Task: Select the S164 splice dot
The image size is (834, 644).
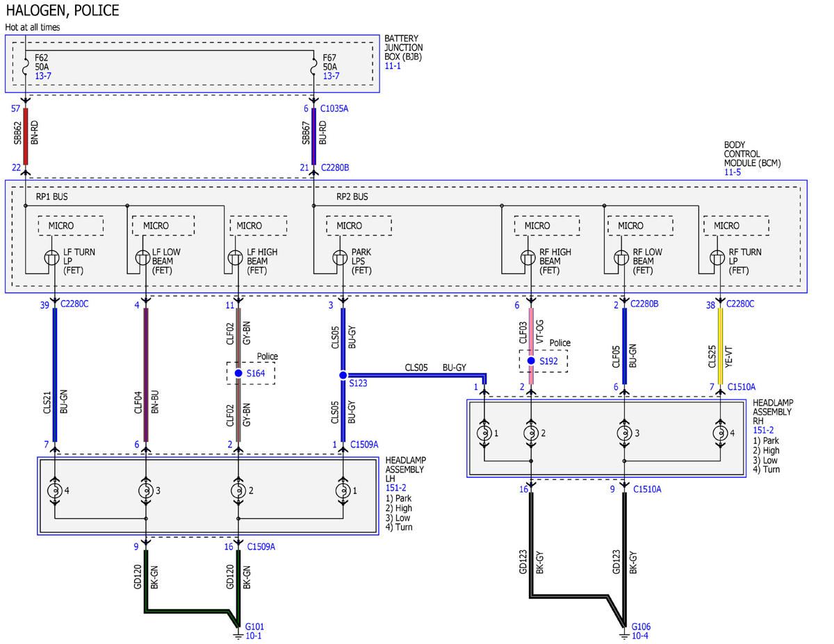Action: [238, 373]
